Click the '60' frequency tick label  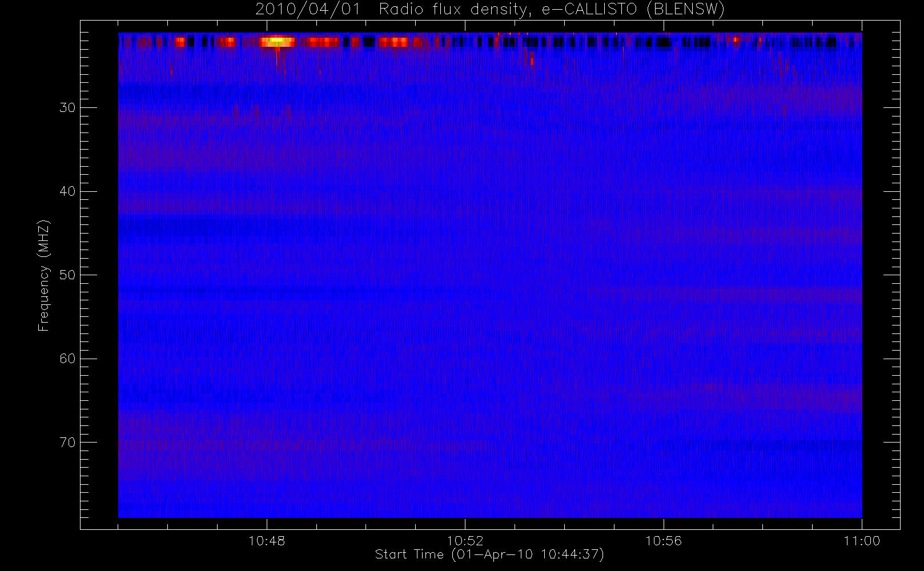(x=67, y=359)
